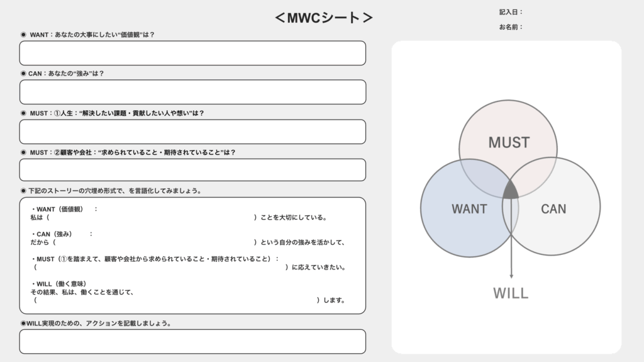Click the blank in the だから sentence
644x362 pixels.
154,242
